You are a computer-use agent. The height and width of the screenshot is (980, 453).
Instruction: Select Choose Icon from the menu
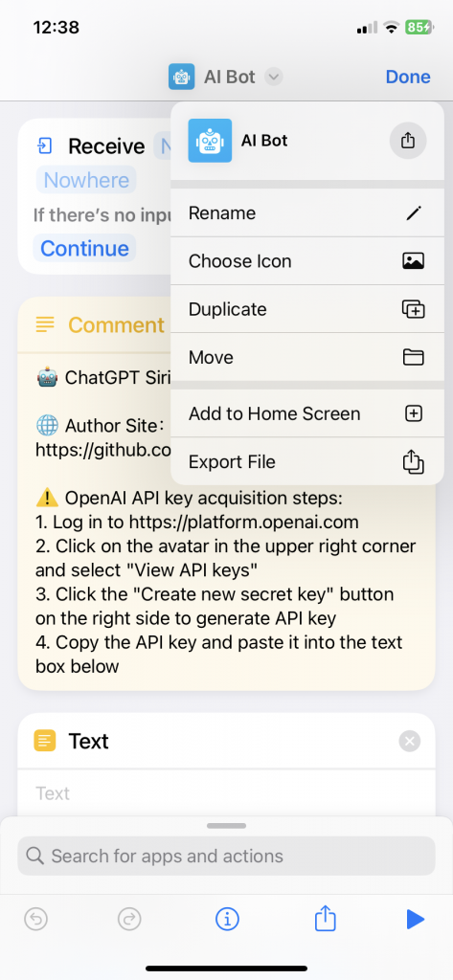[307, 260]
